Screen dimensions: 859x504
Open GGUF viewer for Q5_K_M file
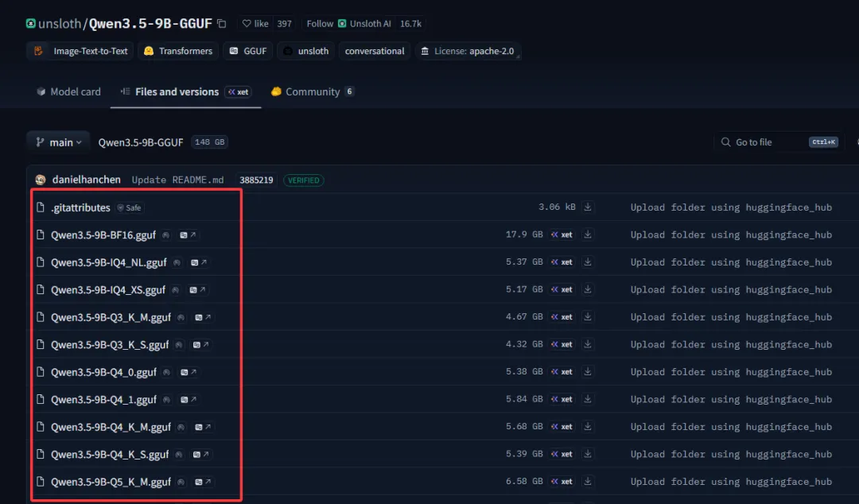[x=203, y=482]
